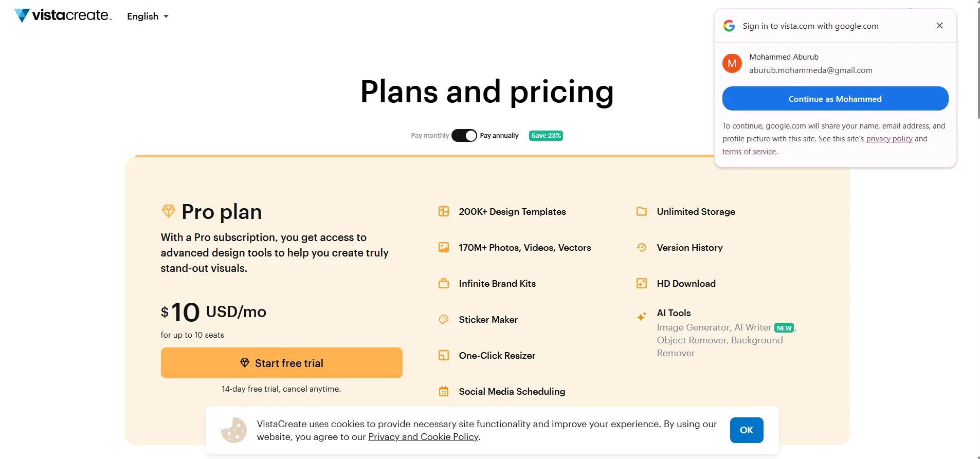The width and height of the screenshot is (980, 459).
Task: Click the One-Click Resizer icon
Action: (x=444, y=355)
